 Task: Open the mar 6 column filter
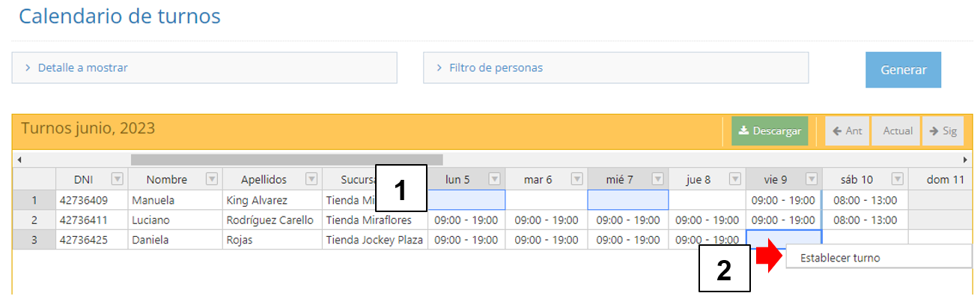pyautogui.click(x=576, y=179)
